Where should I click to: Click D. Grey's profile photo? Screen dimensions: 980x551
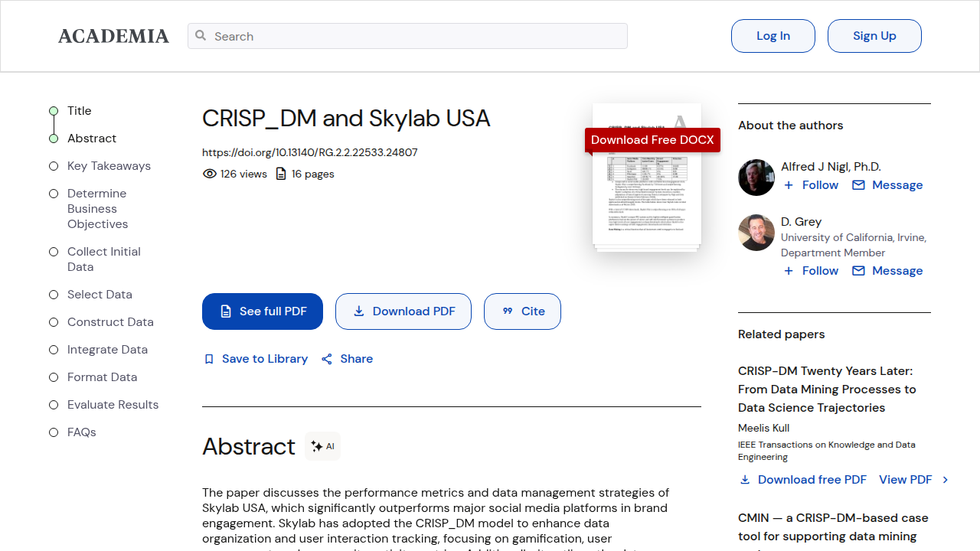pos(756,233)
